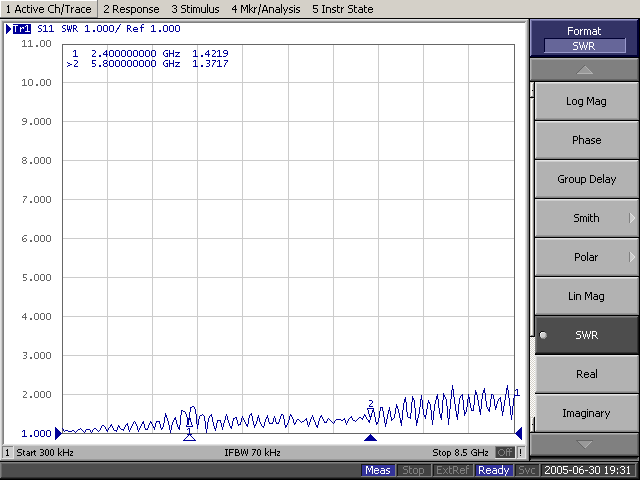The width and height of the screenshot is (640, 480).
Task: Click the Tr1 trace label
Action: tap(22, 29)
